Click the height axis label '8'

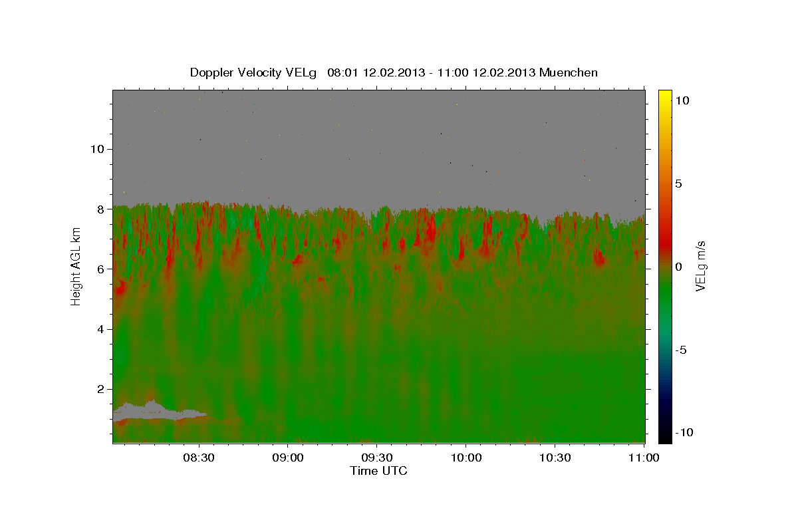click(x=102, y=209)
